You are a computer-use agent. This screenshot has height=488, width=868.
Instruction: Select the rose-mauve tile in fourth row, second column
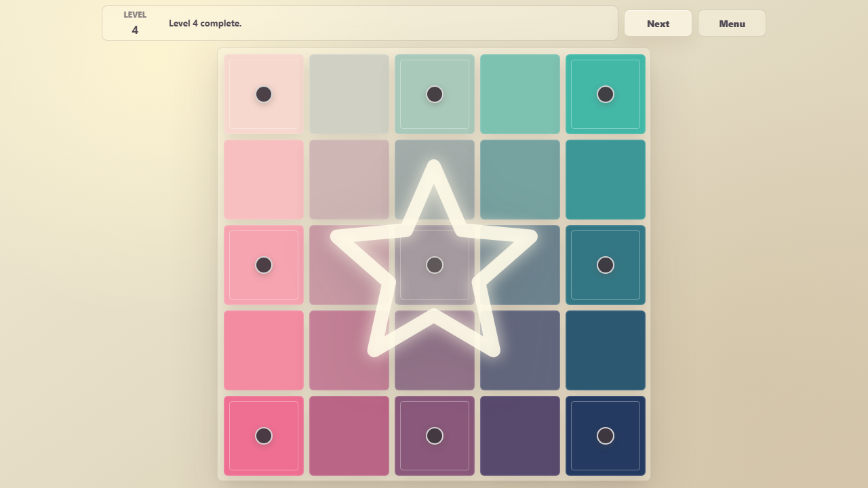(349, 350)
